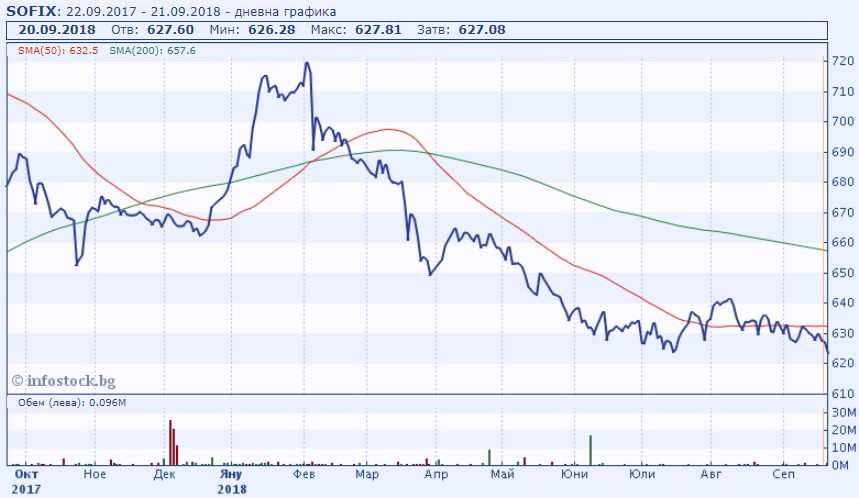Click the 620 price axis label

pos(843,363)
